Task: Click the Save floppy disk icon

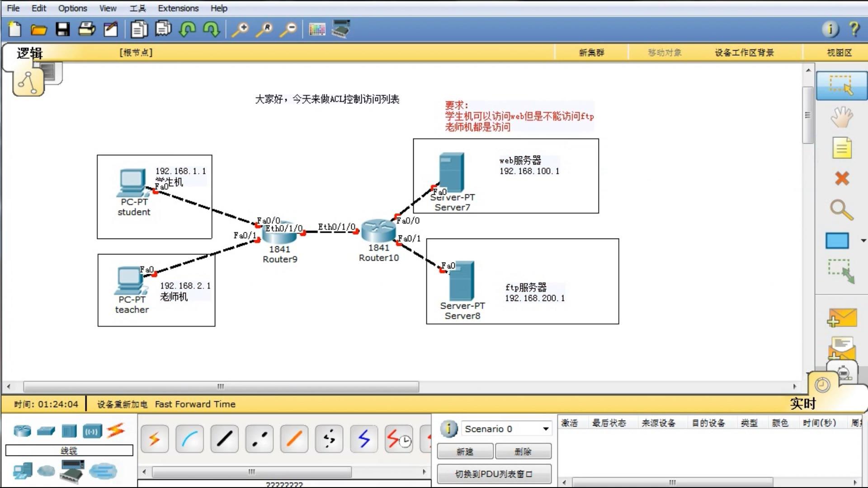Action: point(62,29)
